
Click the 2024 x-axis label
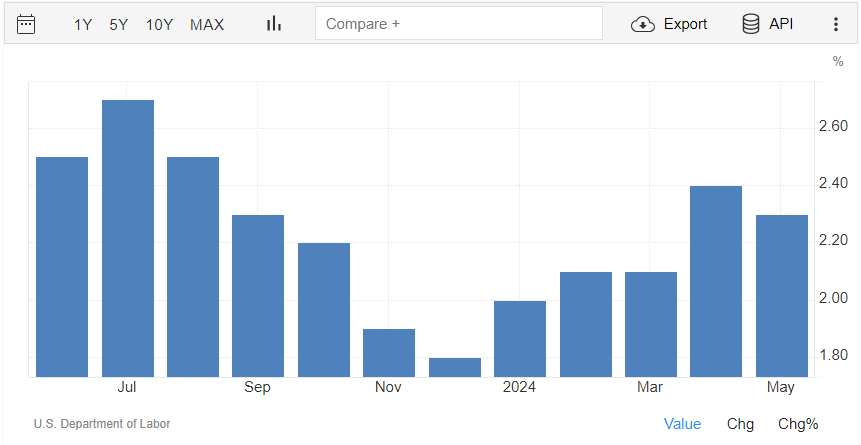[519, 387]
